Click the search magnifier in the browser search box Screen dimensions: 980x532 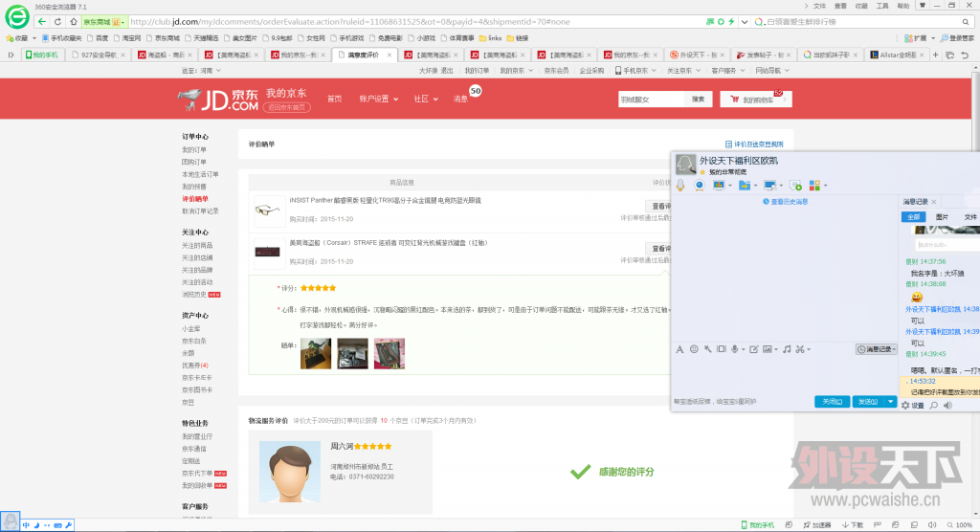[x=965, y=21]
